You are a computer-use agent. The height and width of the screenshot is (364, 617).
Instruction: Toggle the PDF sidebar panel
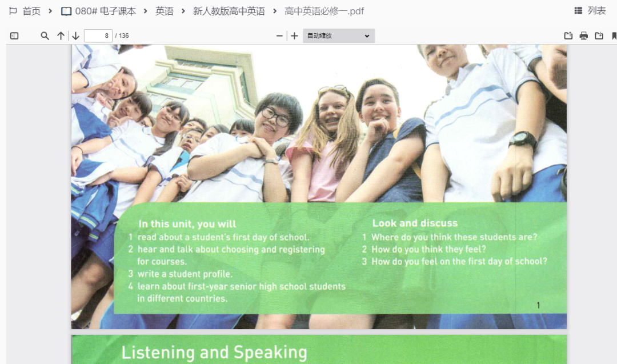point(14,36)
